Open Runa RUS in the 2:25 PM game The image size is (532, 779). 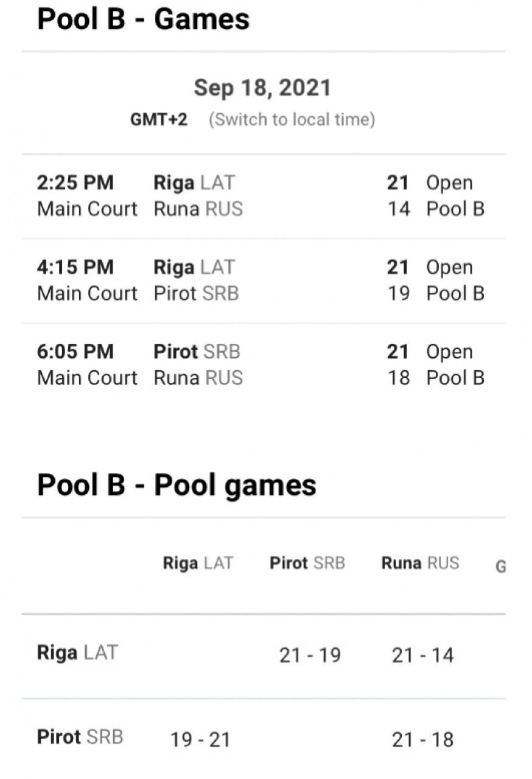point(198,209)
